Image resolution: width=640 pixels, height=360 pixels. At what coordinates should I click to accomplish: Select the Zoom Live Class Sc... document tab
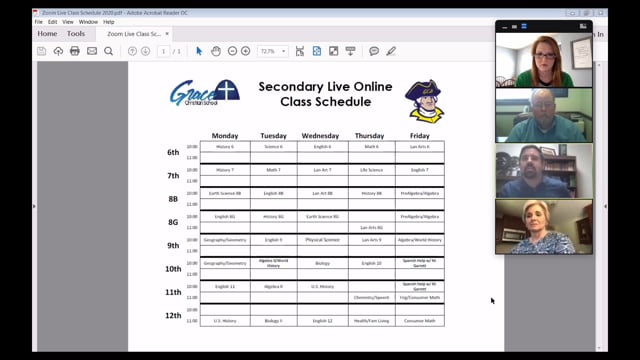134,34
